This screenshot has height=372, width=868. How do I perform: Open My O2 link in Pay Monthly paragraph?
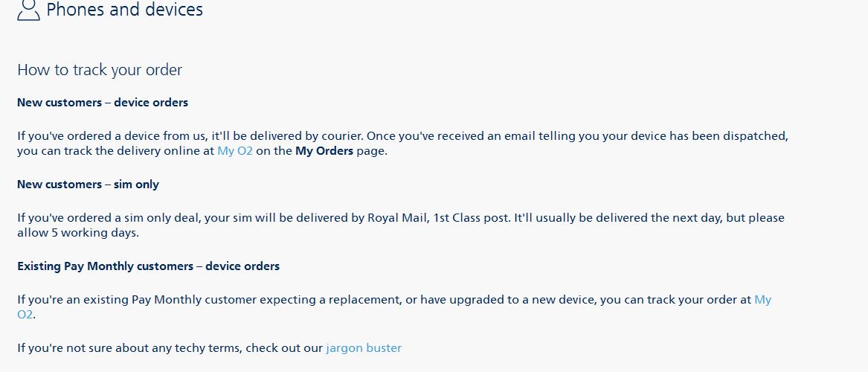click(x=763, y=300)
